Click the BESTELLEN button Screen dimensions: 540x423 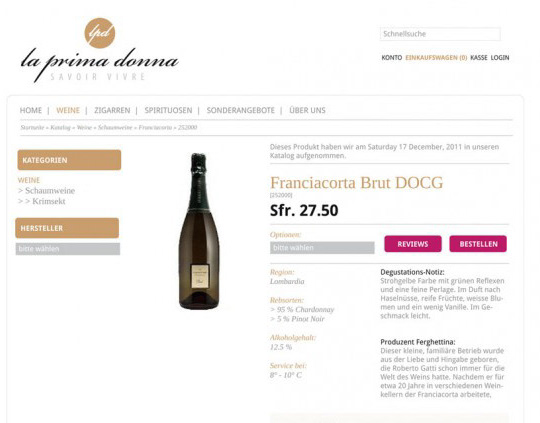pos(478,244)
